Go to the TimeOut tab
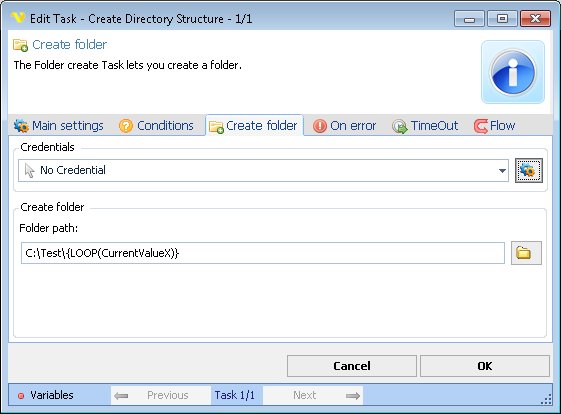This screenshot has width=561, height=414. (425, 126)
